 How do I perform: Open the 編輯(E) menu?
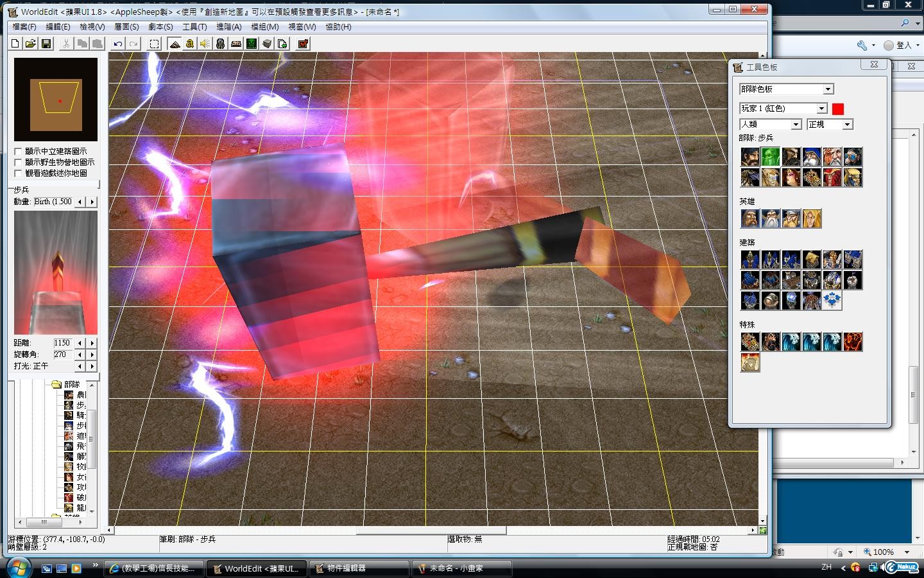coord(58,27)
